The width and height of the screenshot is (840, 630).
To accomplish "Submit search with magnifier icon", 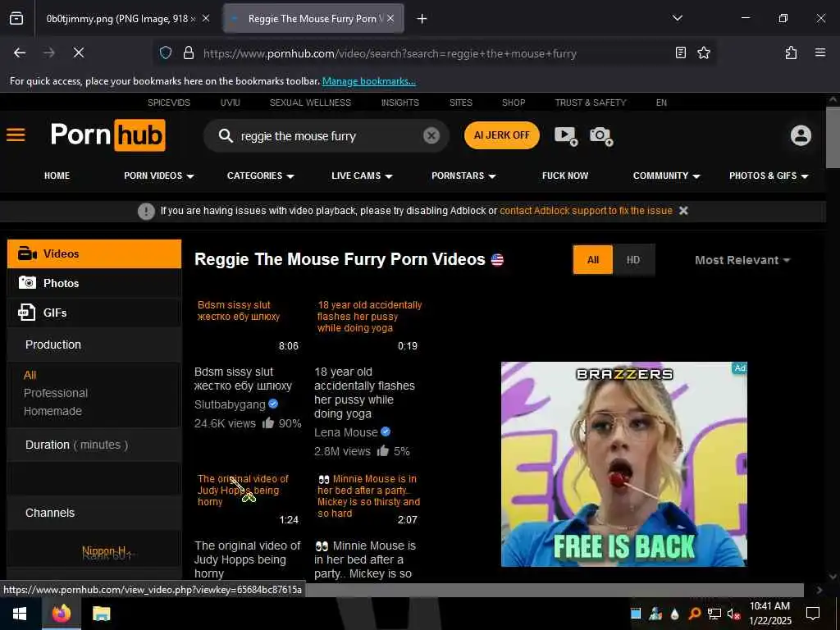I will pyautogui.click(x=226, y=135).
